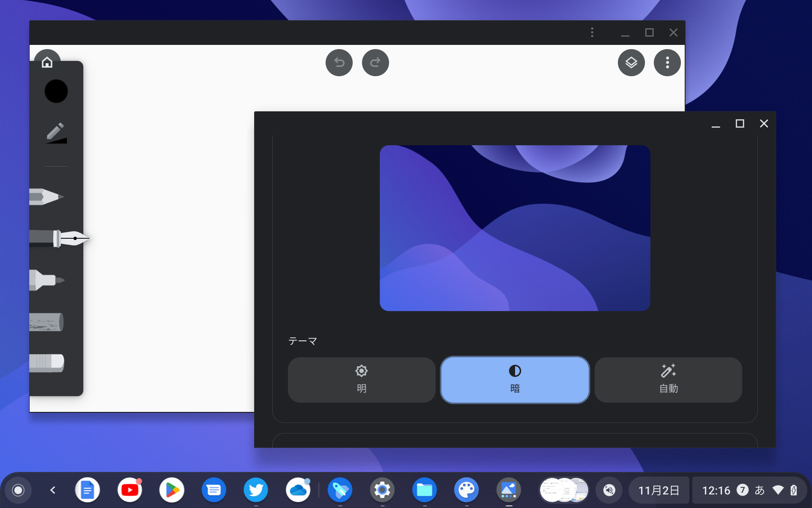Click the back navigation arrow on the shelf
Viewport: 812px width, 508px height.
click(x=53, y=490)
